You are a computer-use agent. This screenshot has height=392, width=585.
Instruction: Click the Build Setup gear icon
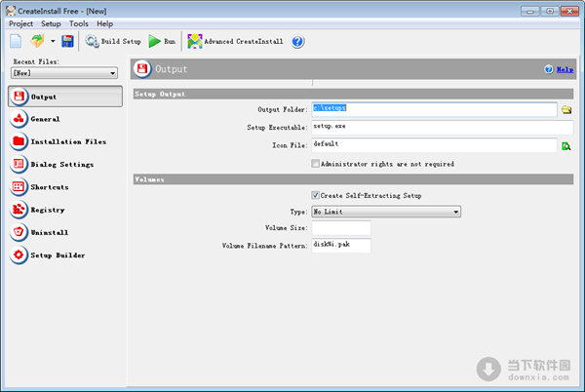click(92, 41)
